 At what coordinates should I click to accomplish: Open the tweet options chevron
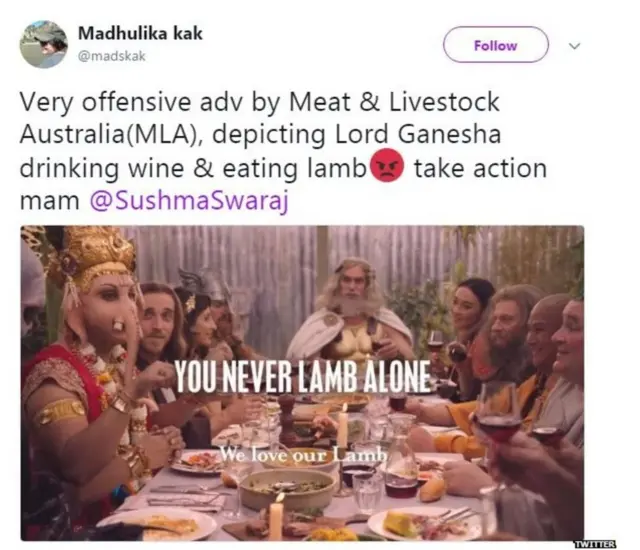[575, 46]
